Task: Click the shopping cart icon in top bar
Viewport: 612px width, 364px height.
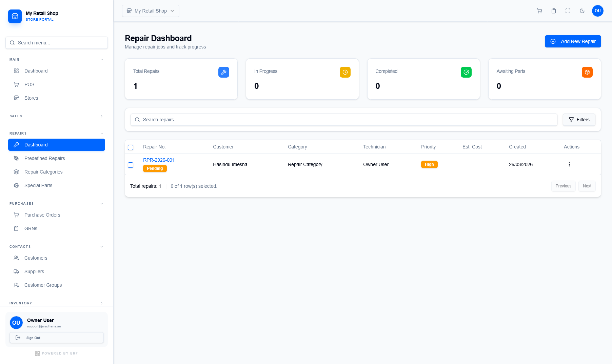Action: pyautogui.click(x=539, y=11)
